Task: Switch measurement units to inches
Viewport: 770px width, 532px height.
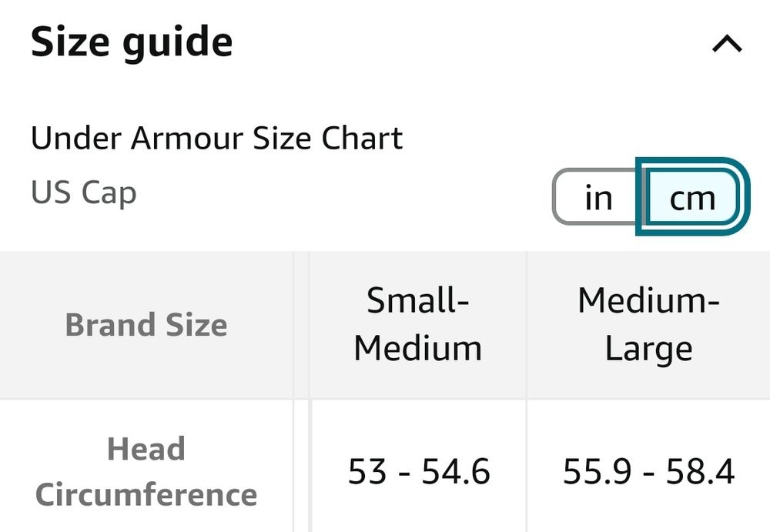Action: pos(598,199)
